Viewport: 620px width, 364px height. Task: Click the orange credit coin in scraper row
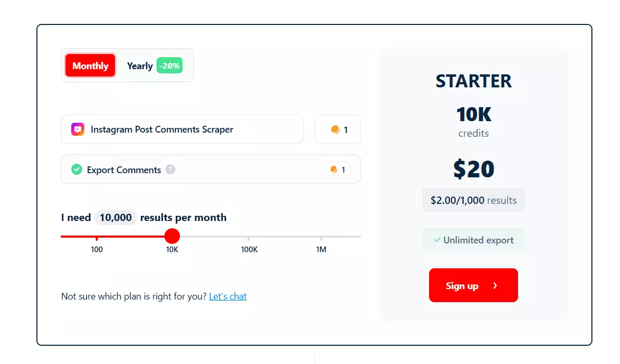click(335, 129)
